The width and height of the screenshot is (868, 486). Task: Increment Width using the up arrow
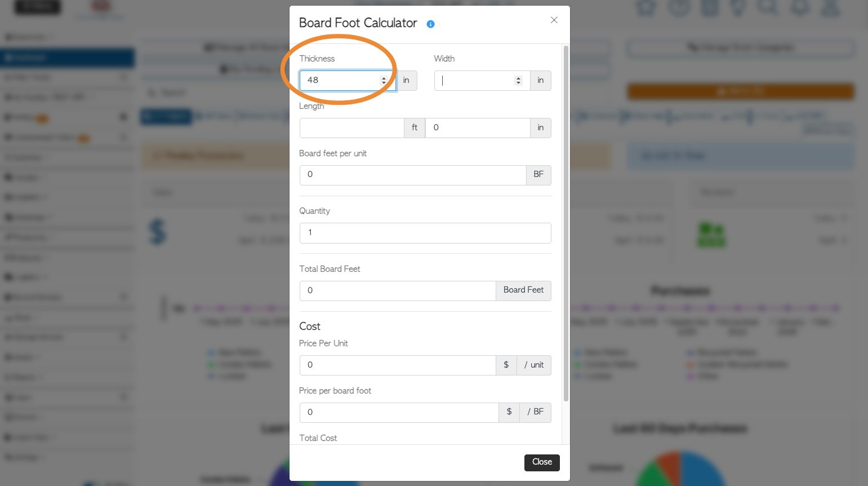click(x=518, y=78)
